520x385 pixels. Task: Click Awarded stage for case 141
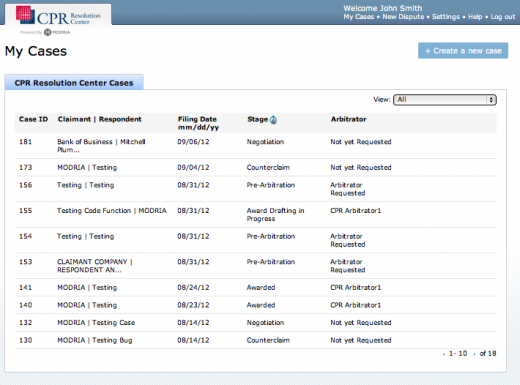click(x=261, y=288)
